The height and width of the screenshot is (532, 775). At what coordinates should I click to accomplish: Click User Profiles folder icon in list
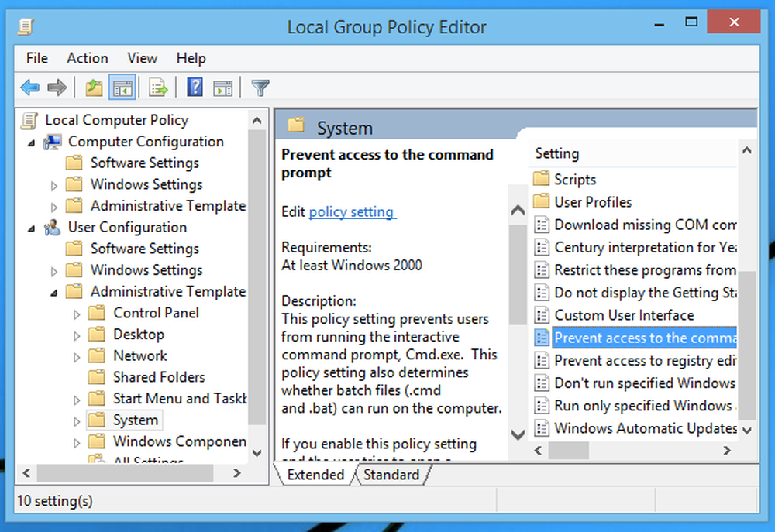pyautogui.click(x=541, y=201)
